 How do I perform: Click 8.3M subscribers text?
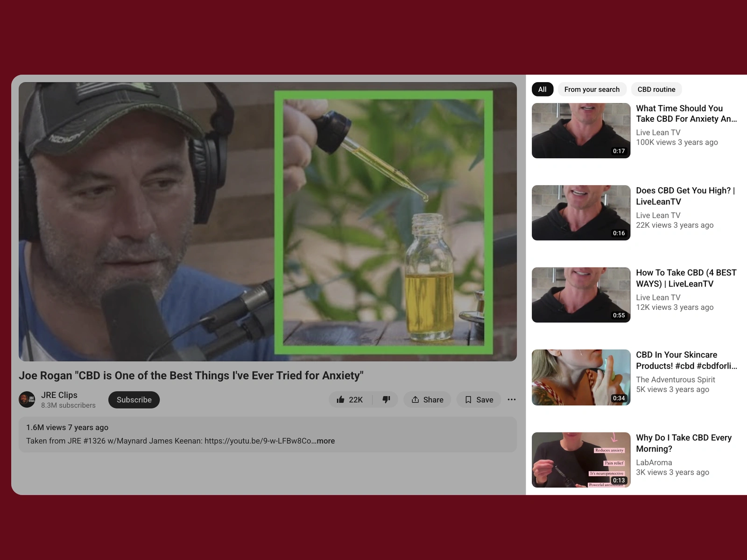click(x=68, y=406)
